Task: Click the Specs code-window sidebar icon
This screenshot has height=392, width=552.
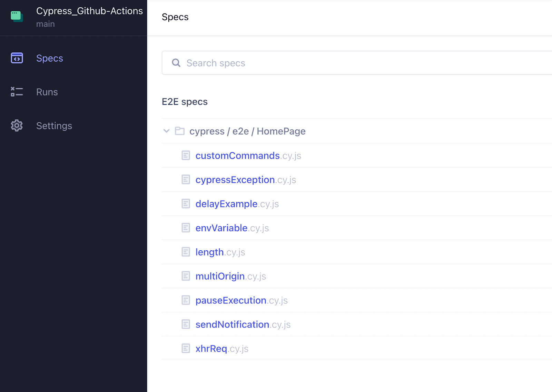Action: point(17,58)
